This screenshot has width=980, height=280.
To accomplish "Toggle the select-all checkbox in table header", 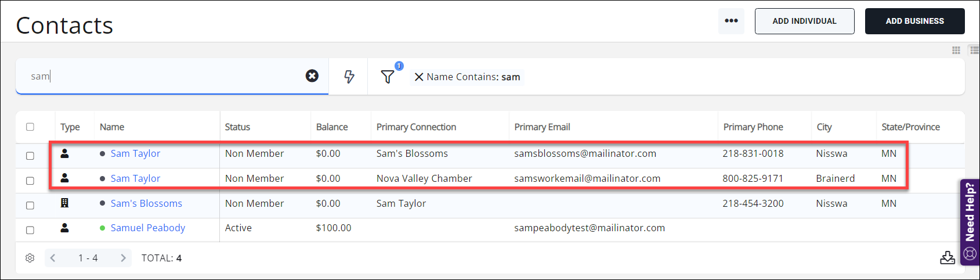I will 30,127.
